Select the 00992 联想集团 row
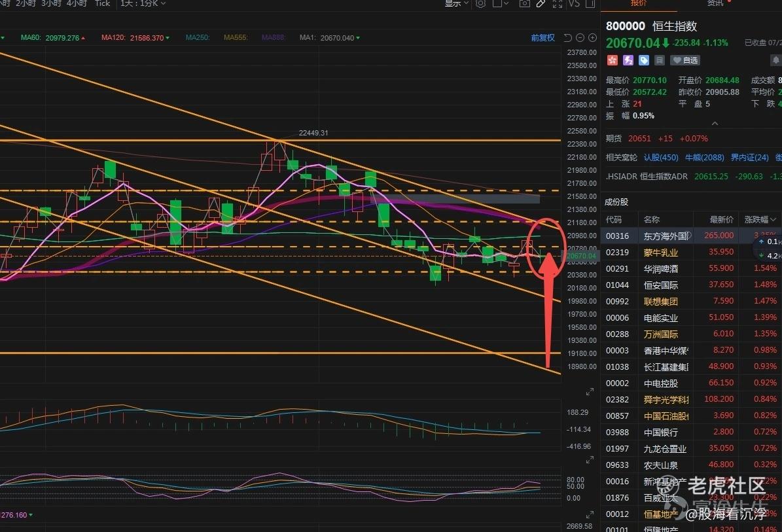 coord(691,301)
